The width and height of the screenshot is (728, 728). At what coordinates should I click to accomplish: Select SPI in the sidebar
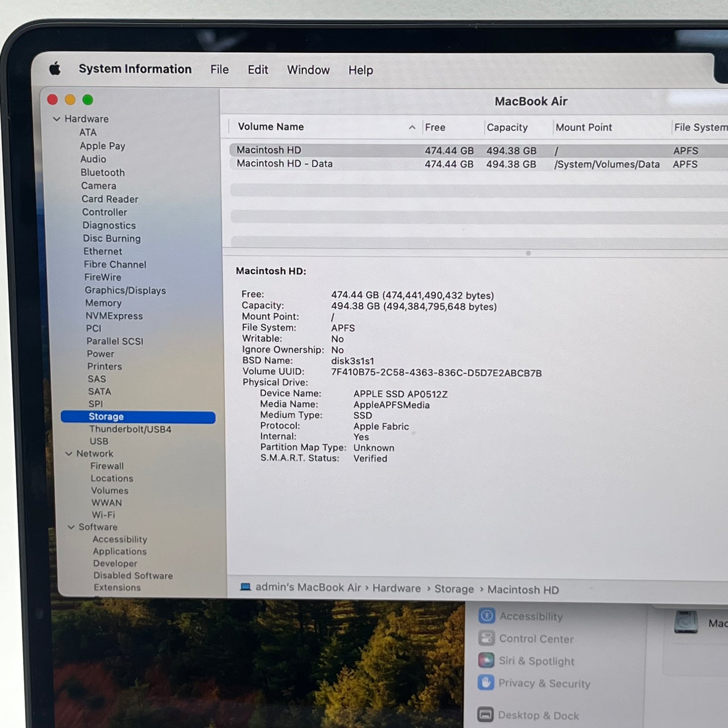point(96,404)
